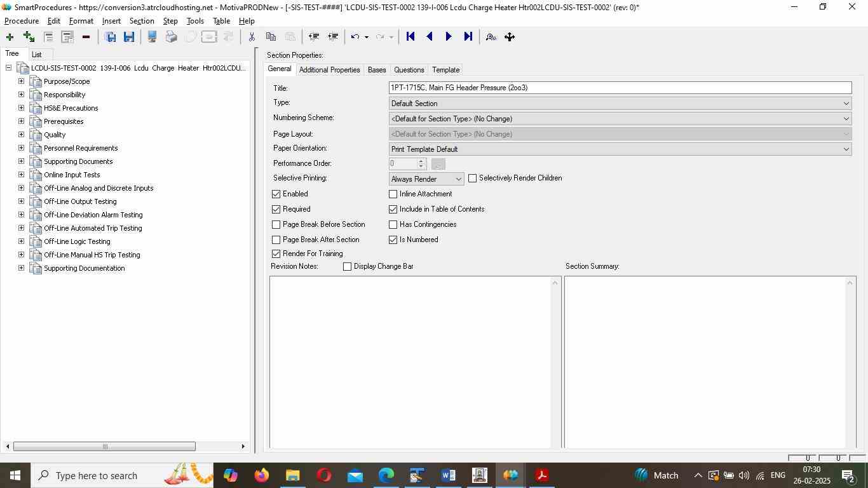Uncheck the Enabled checkbox
868x488 pixels.
276,194
